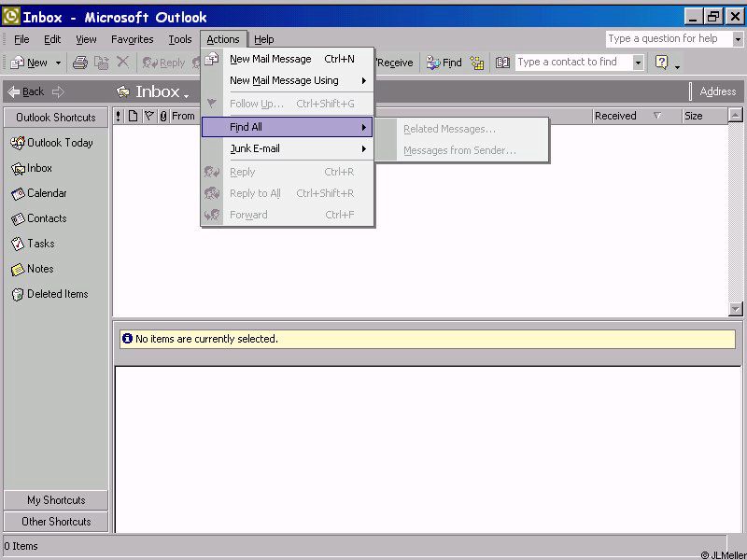Open the View menu
This screenshot has width=747, height=560.
pyautogui.click(x=86, y=39)
